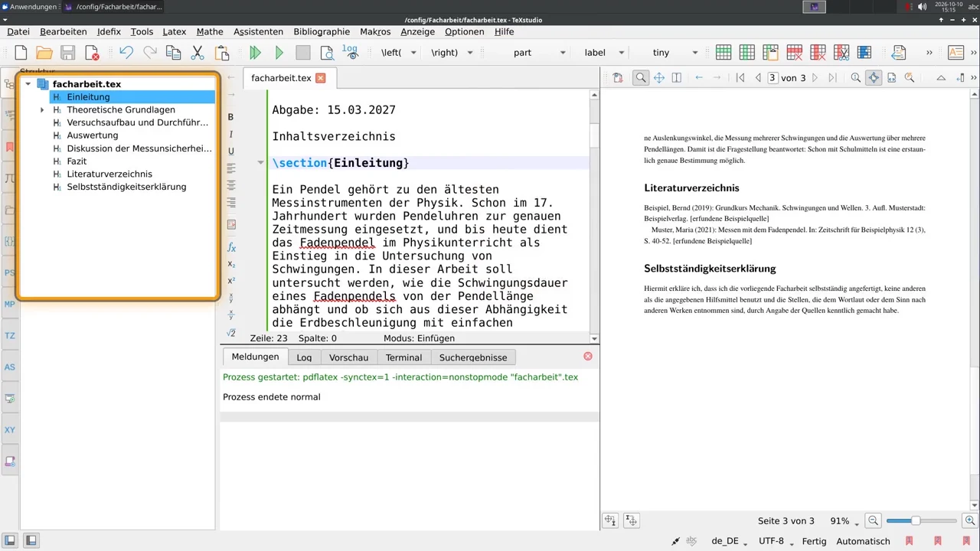This screenshot has width=980, height=551.
Task: Switch to the Suchergebnisse tab
Action: coord(473,357)
